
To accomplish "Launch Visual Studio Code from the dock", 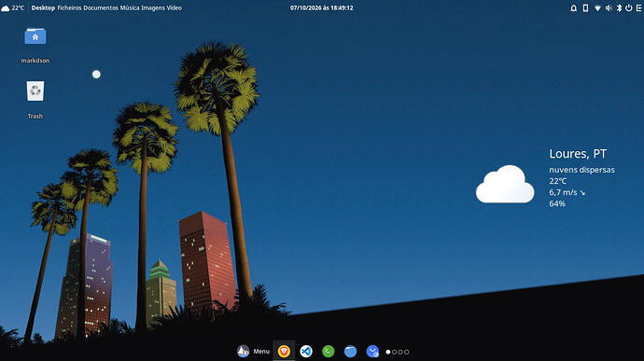I will 306,351.
